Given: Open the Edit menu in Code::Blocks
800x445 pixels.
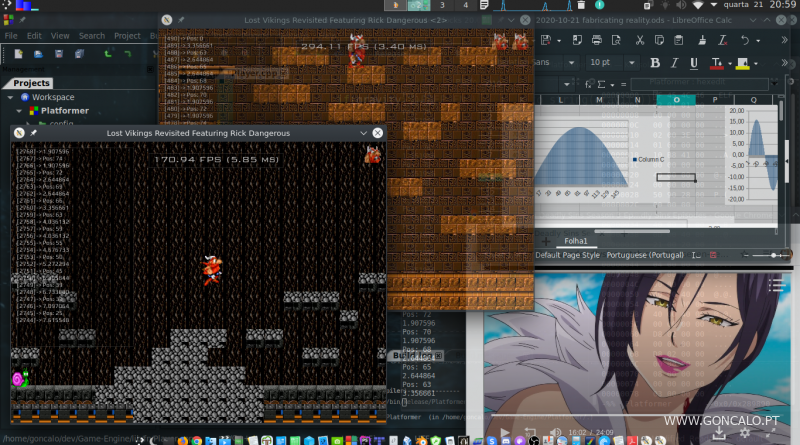Looking at the screenshot, I should (34, 36).
